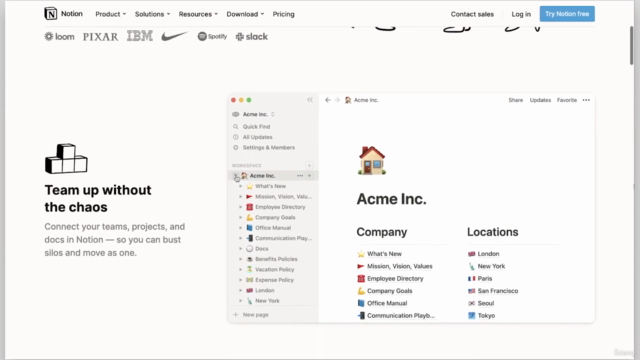The width and height of the screenshot is (640, 360).
Task: Click the plus icon beside WORKSPACE header
Action: tap(309, 165)
